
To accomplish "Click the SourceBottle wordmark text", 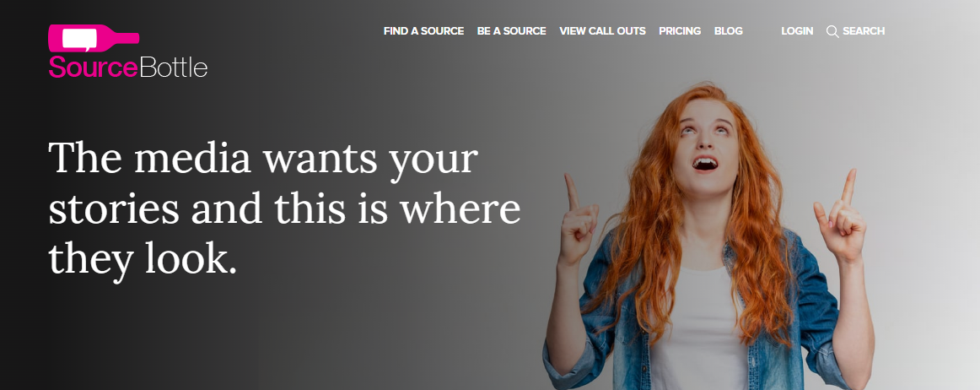I will click(x=128, y=67).
